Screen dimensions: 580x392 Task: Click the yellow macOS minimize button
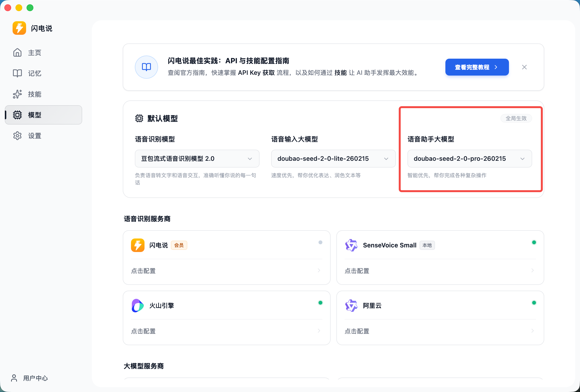pos(19,8)
